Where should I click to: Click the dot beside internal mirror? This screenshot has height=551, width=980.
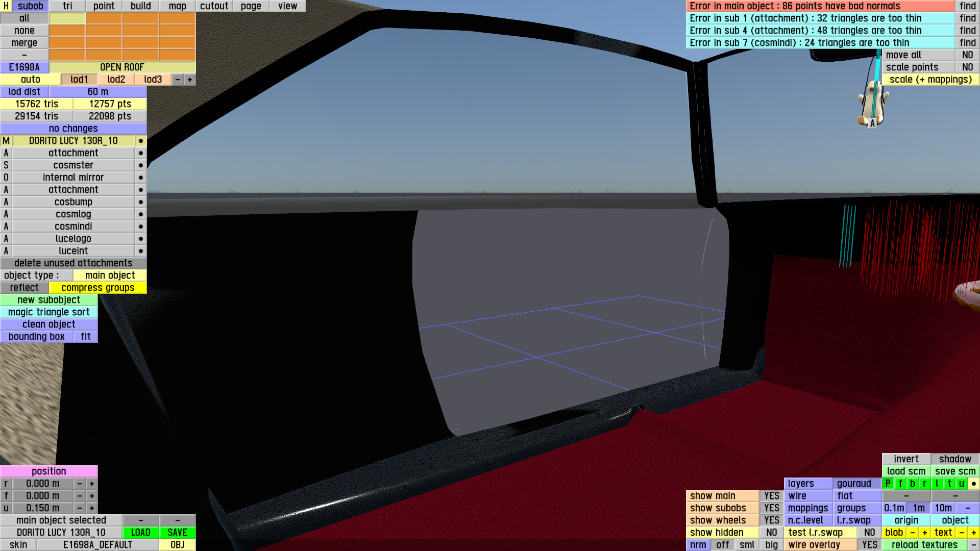pos(141,178)
